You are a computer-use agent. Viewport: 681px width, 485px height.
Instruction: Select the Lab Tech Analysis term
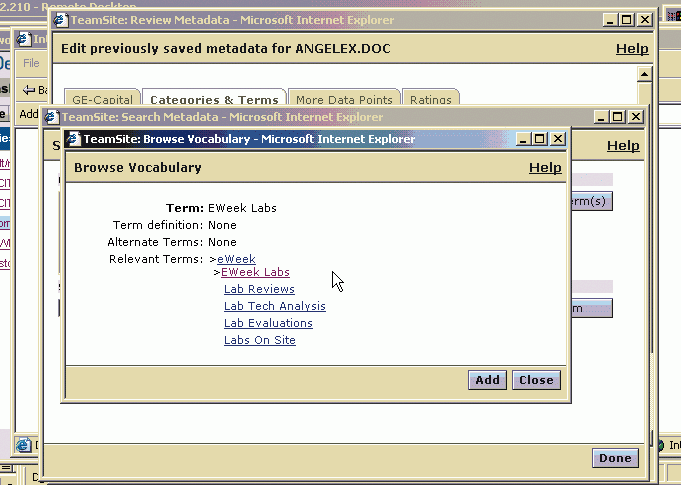(275, 306)
